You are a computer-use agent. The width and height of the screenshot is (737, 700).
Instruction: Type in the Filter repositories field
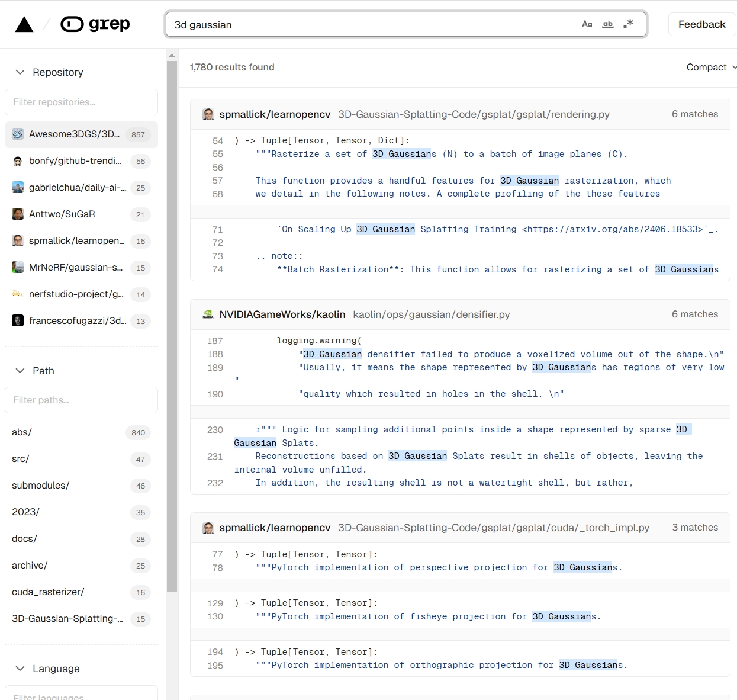[x=81, y=102]
